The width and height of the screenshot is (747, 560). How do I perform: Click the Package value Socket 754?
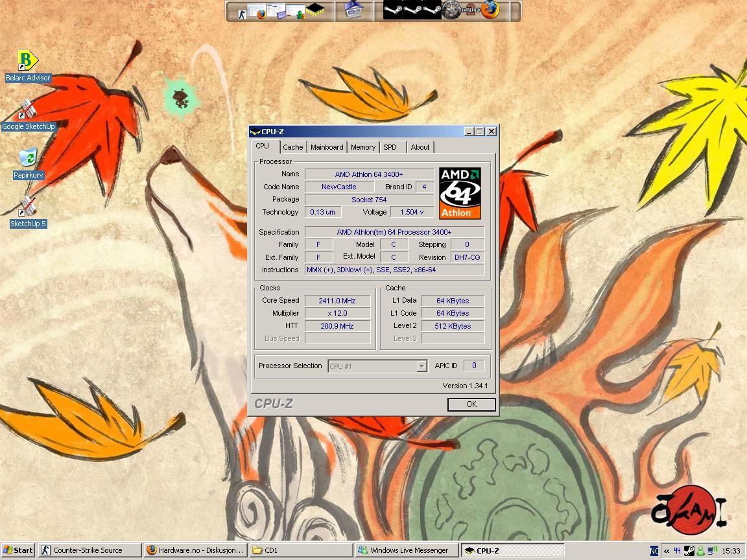coord(369,200)
